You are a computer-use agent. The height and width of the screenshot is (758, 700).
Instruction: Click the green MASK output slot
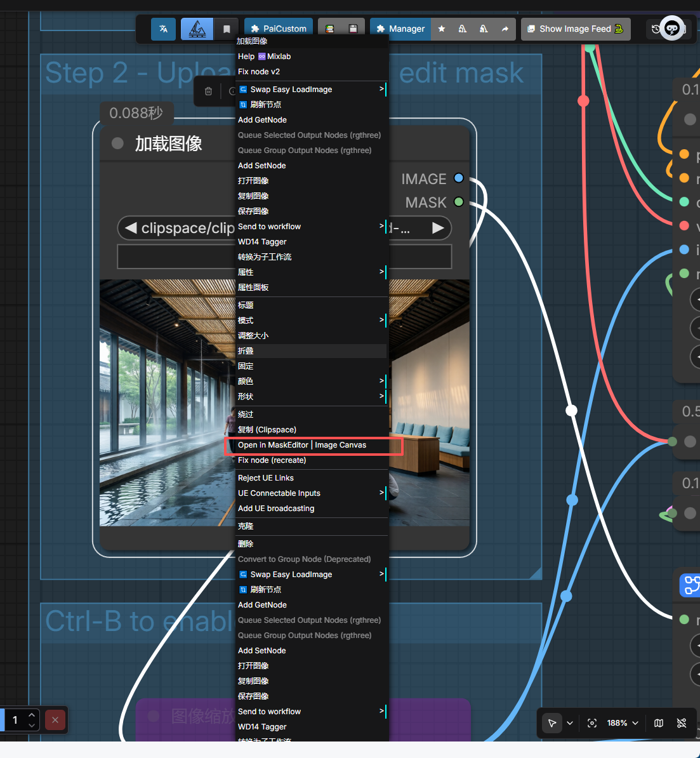click(459, 202)
